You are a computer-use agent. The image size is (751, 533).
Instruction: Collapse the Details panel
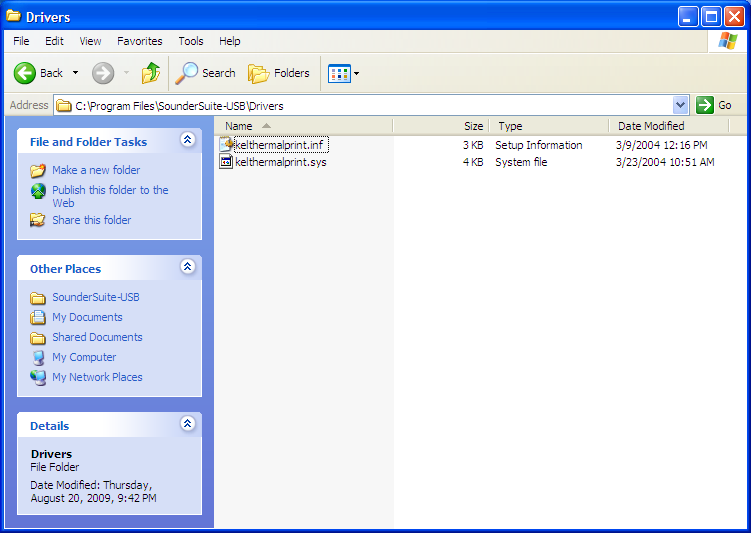coord(187,424)
